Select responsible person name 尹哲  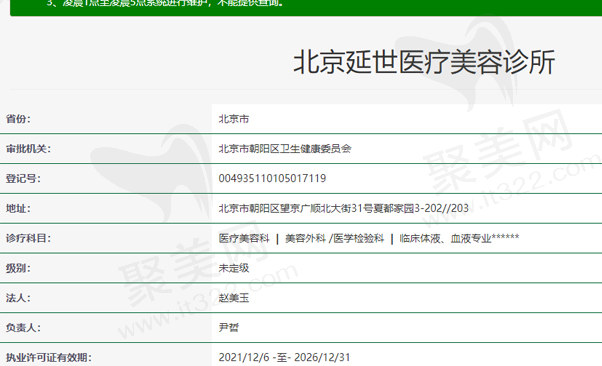[229, 328]
